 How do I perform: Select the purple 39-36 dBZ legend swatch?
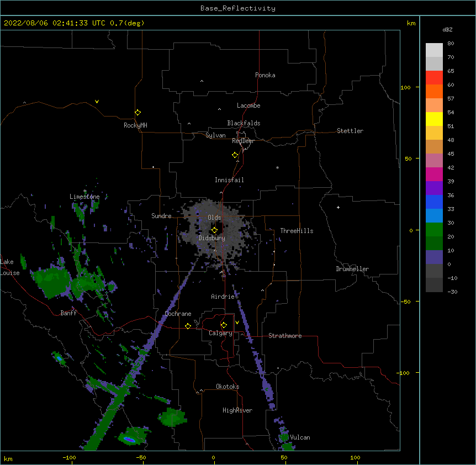coord(434,188)
